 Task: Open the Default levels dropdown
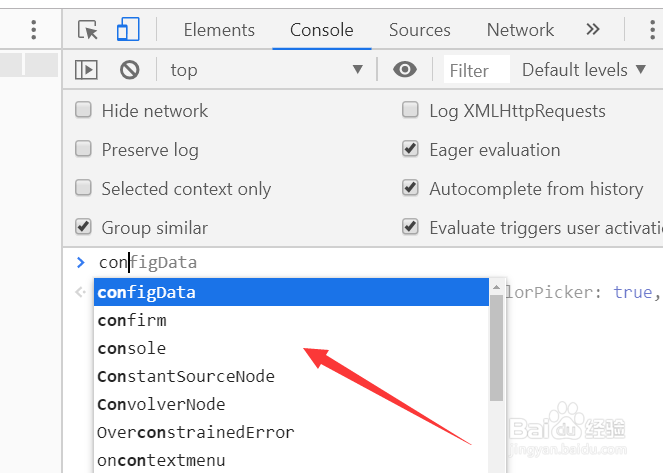click(574, 70)
